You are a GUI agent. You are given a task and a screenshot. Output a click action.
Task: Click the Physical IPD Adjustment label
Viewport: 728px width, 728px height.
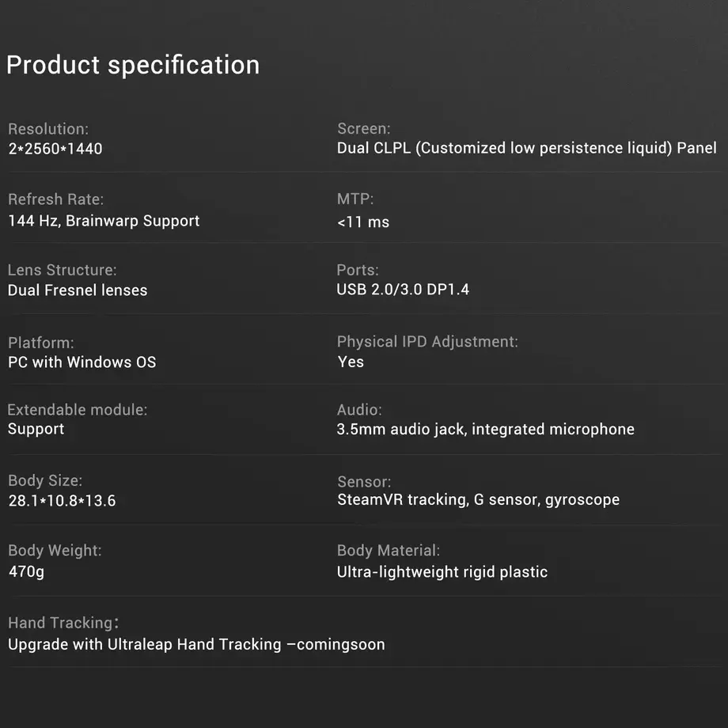(427, 342)
